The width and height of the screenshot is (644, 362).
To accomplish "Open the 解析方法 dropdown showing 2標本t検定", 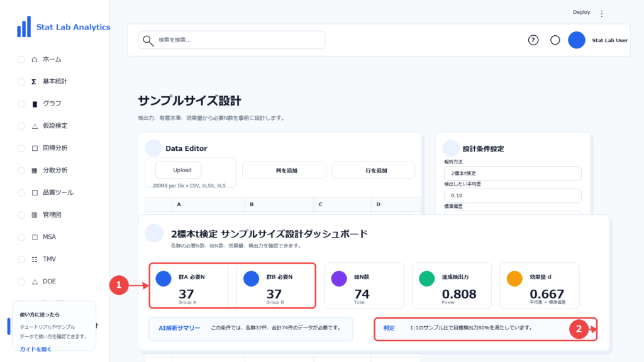I will [x=513, y=173].
